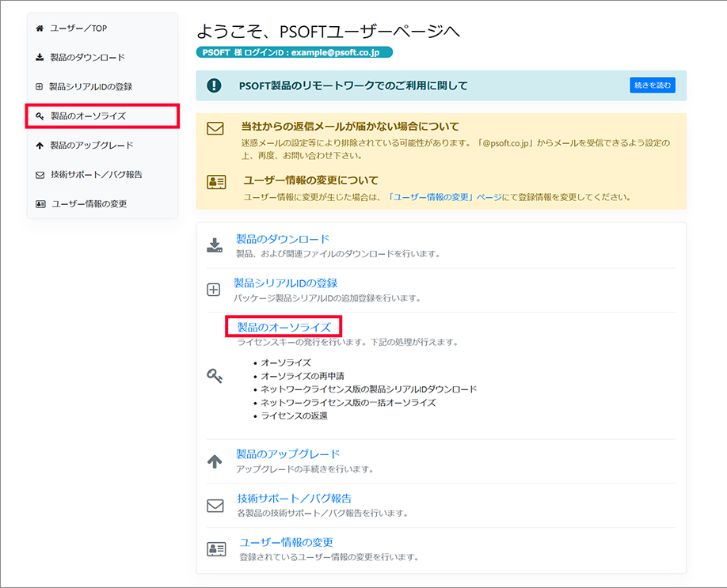Follow the 「ユーザー情報の変更」ページ inline link
This screenshot has height=588, width=727.
coord(444,197)
